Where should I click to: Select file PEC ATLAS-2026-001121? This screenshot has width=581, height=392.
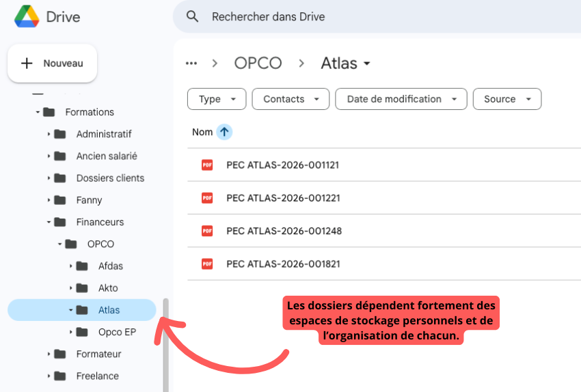click(384, 165)
